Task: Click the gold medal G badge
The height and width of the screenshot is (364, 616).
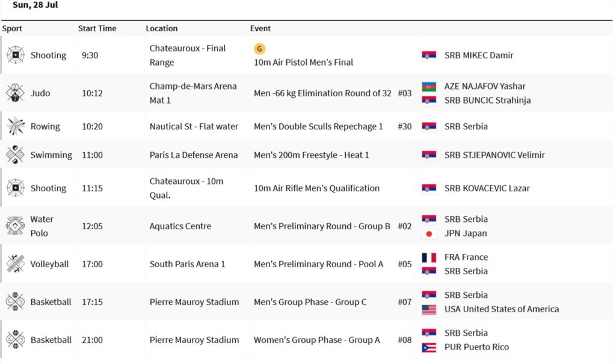Action: [x=259, y=49]
